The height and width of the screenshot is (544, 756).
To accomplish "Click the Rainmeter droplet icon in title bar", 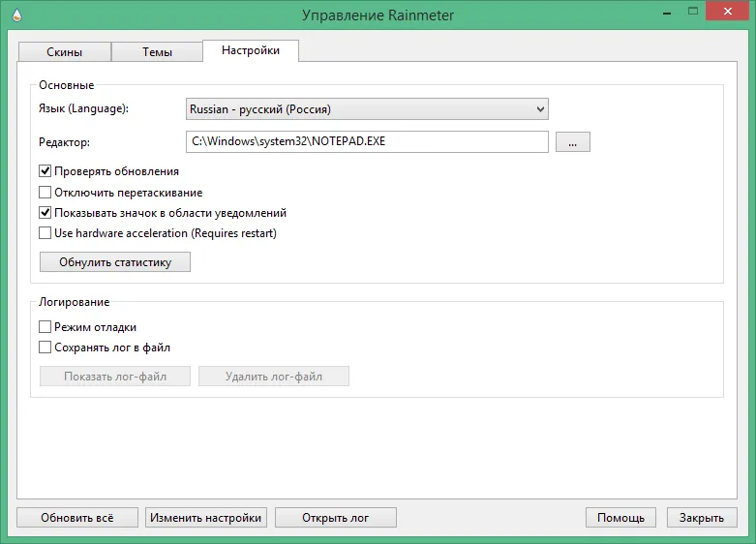I will (x=16, y=15).
